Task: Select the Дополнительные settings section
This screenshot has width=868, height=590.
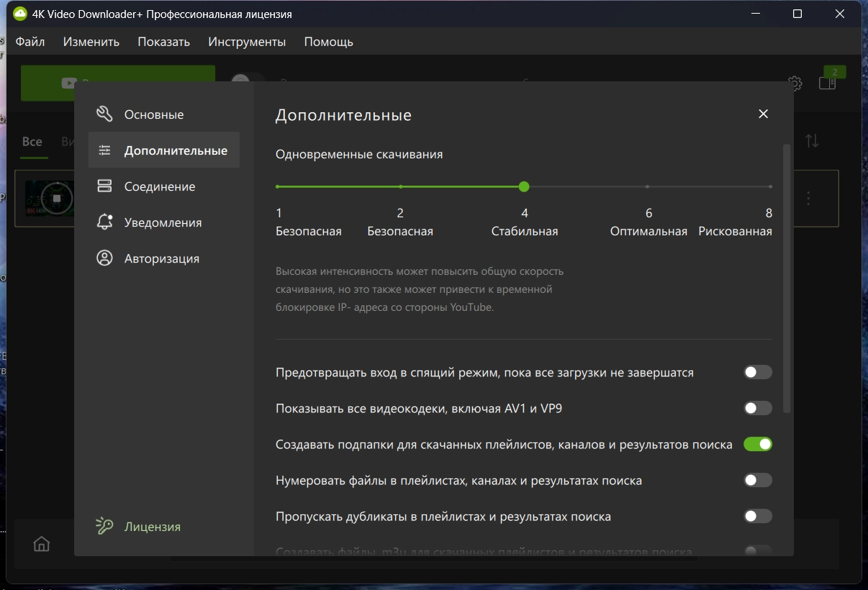Action: (x=163, y=150)
